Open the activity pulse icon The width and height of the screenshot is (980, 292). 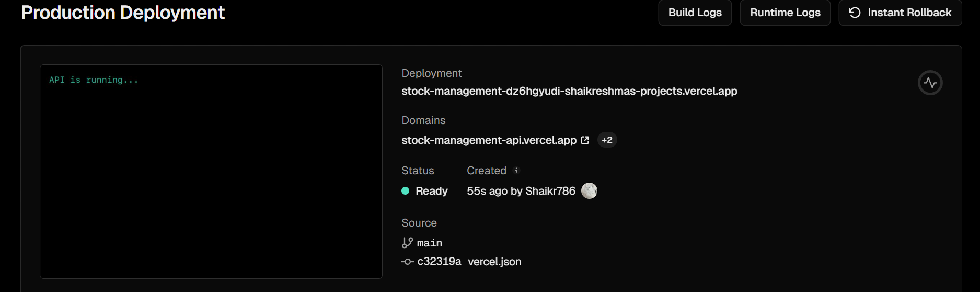click(930, 83)
